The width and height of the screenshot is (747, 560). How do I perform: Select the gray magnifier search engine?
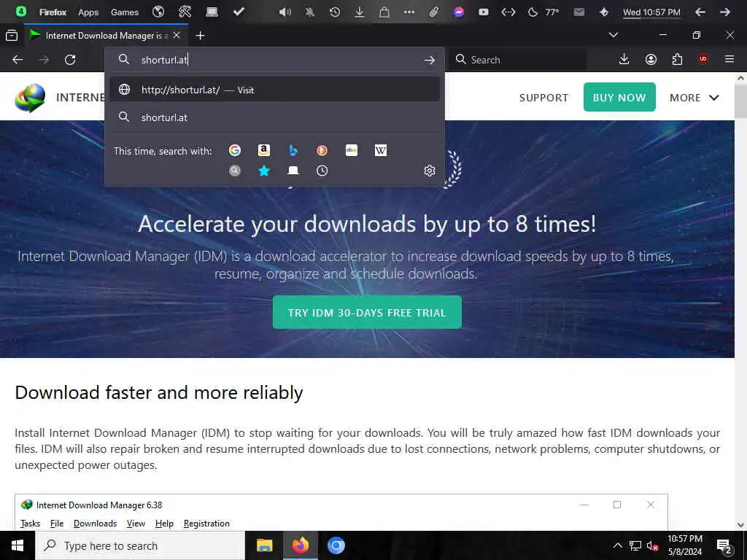pos(235,171)
